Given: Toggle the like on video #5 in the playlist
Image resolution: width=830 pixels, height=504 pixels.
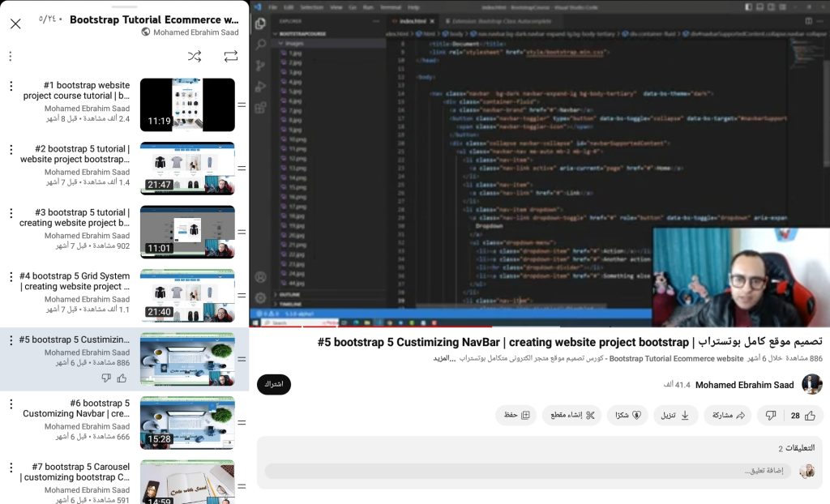Looking at the screenshot, I should click(x=122, y=378).
